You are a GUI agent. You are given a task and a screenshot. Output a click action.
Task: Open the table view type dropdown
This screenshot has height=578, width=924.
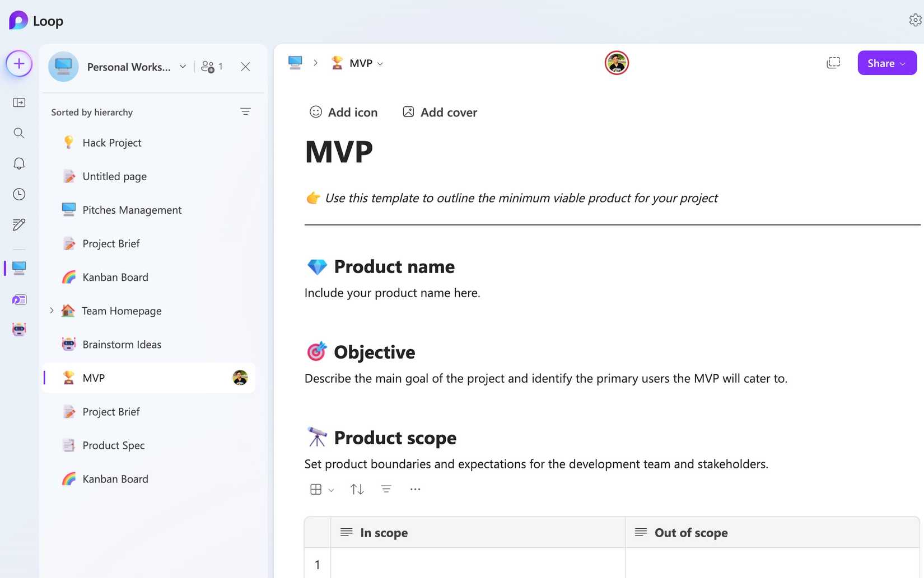pos(321,488)
